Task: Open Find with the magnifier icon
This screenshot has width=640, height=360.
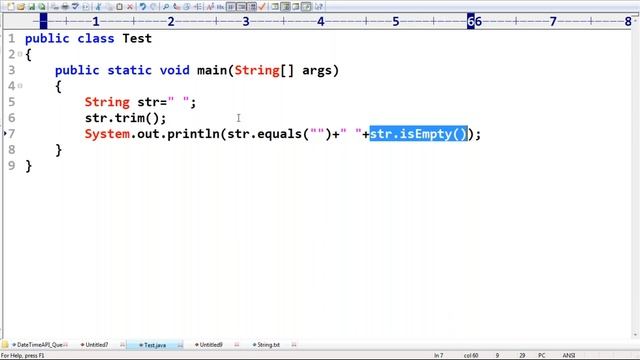Action: click(165, 7)
